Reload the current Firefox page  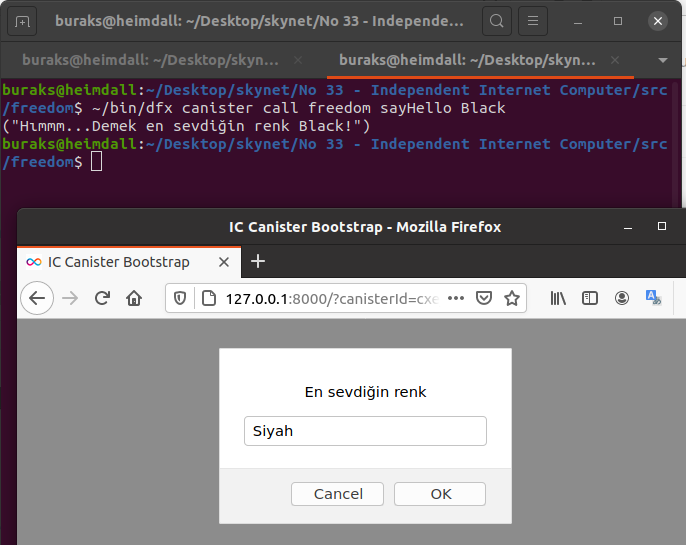pyautogui.click(x=102, y=298)
